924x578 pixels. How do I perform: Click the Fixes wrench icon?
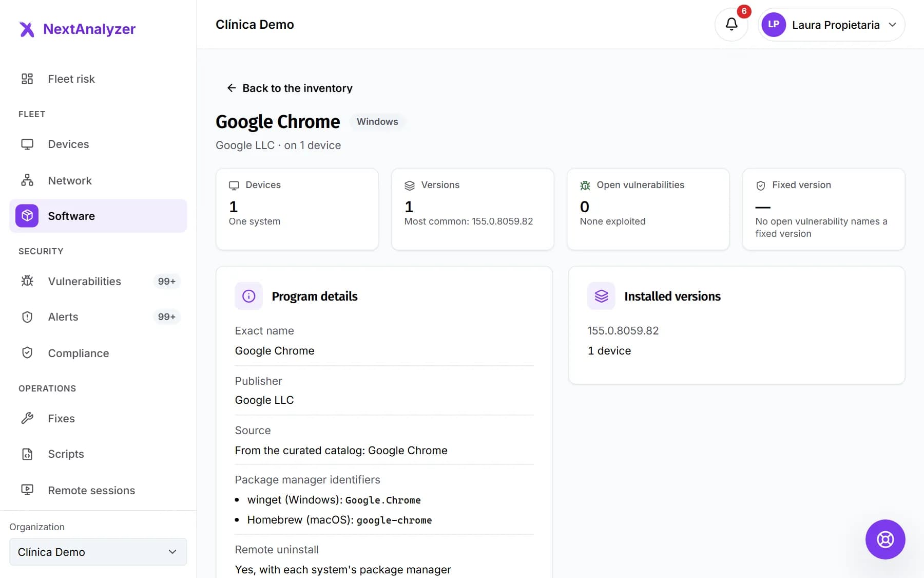[x=27, y=418]
